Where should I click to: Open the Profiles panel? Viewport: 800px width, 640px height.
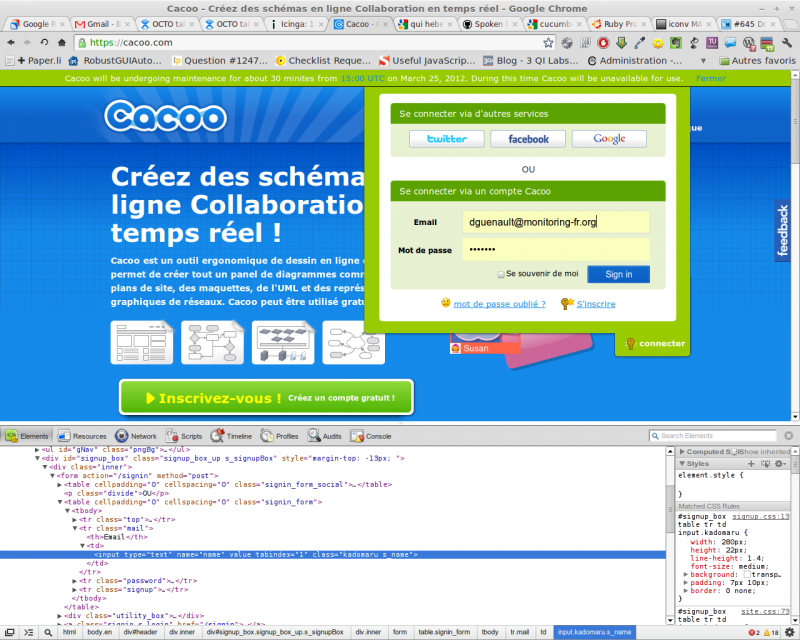coord(279,436)
